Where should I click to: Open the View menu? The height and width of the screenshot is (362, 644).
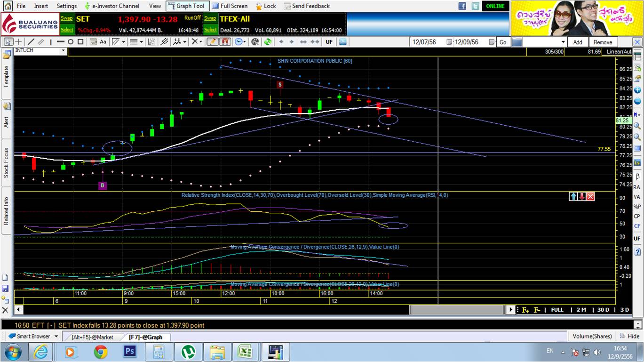coord(155,6)
